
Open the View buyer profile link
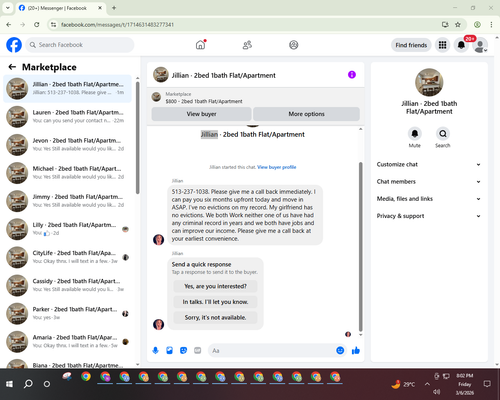click(x=277, y=167)
